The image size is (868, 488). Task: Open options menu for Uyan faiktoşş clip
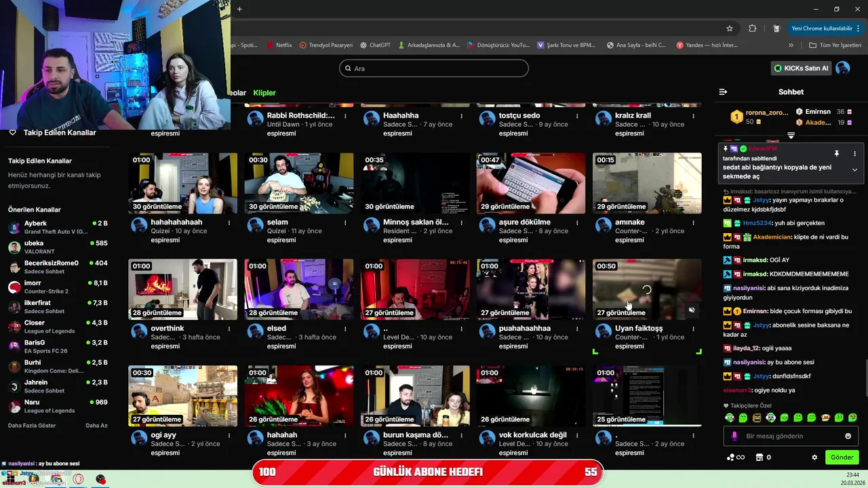click(x=693, y=329)
